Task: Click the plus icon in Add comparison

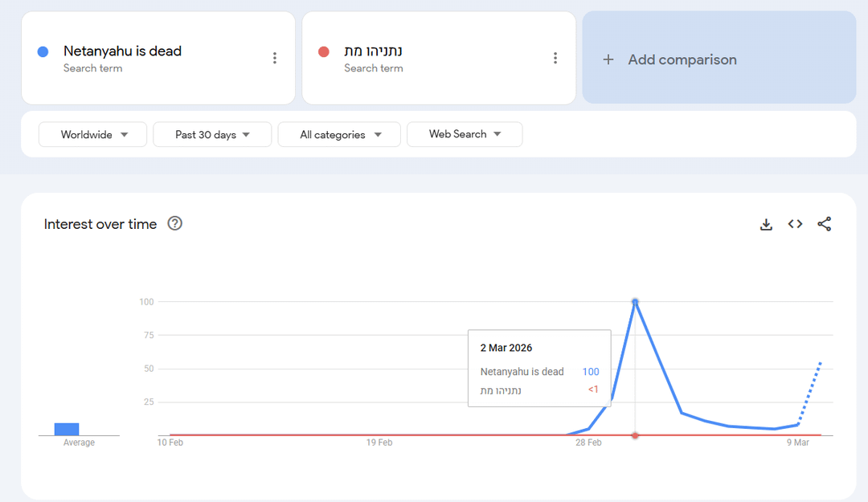Action: [x=608, y=59]
